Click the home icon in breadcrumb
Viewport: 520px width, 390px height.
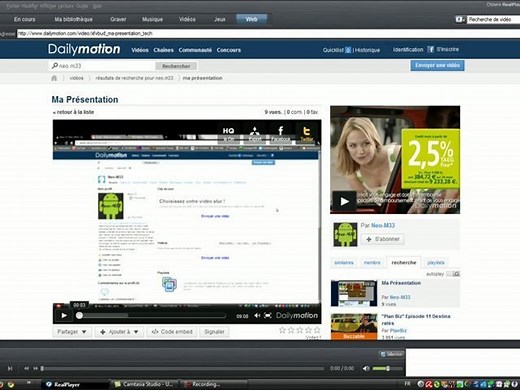pos(54,78)
